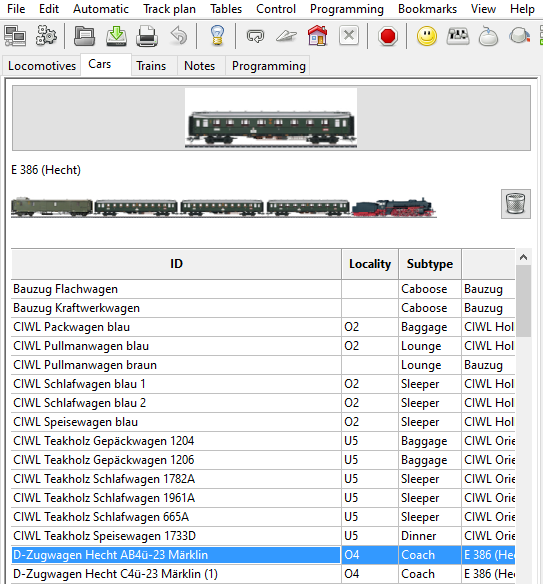543x584 pixels.
Task: Sort the car list by Subtype column
Action: coord(430,264)
